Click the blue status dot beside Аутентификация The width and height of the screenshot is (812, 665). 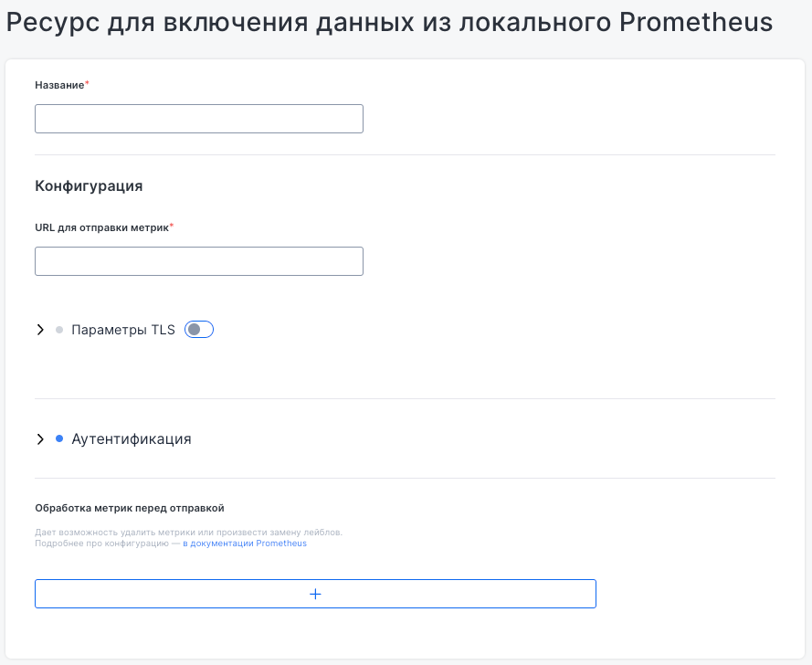[59, 439]
